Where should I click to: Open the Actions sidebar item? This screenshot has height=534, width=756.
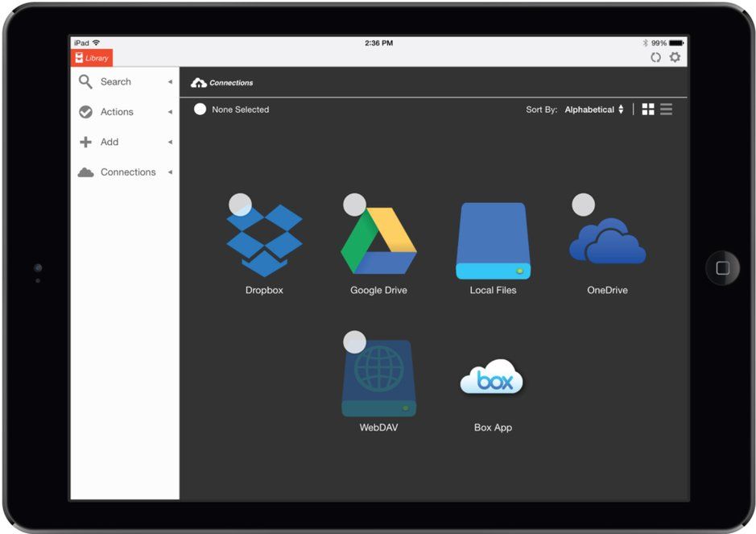coord(125,112)
